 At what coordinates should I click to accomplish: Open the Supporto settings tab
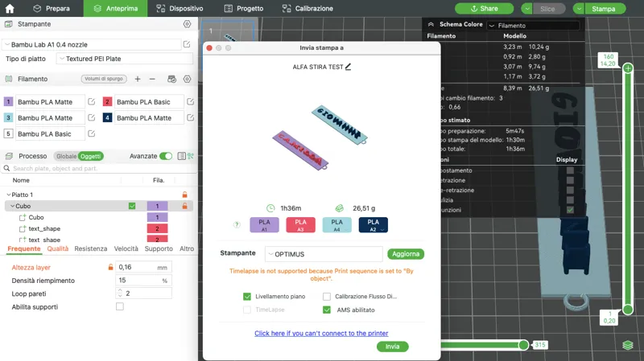point(159,248)
